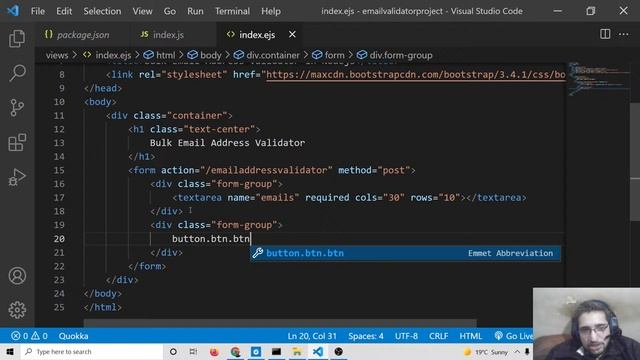Viewport: 640px width, 360px height.
Task: Click the closing </form> tag
Action: click(147, 266)
